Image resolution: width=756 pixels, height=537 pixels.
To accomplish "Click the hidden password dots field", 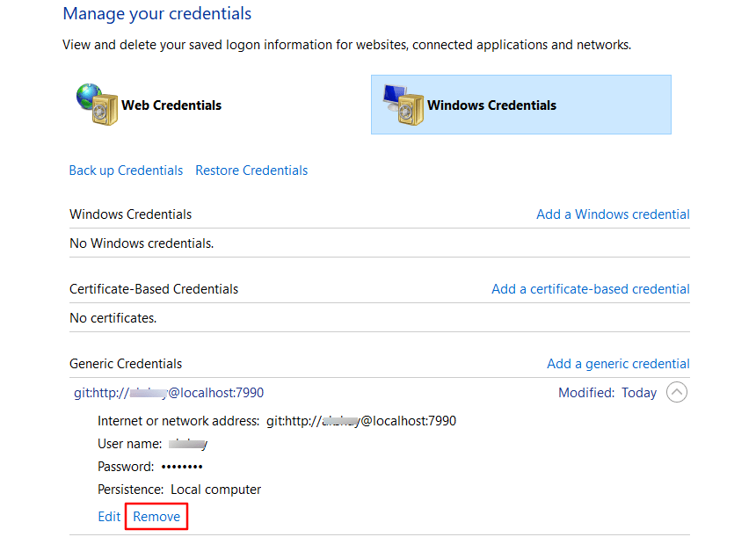I will coord(181,466).
